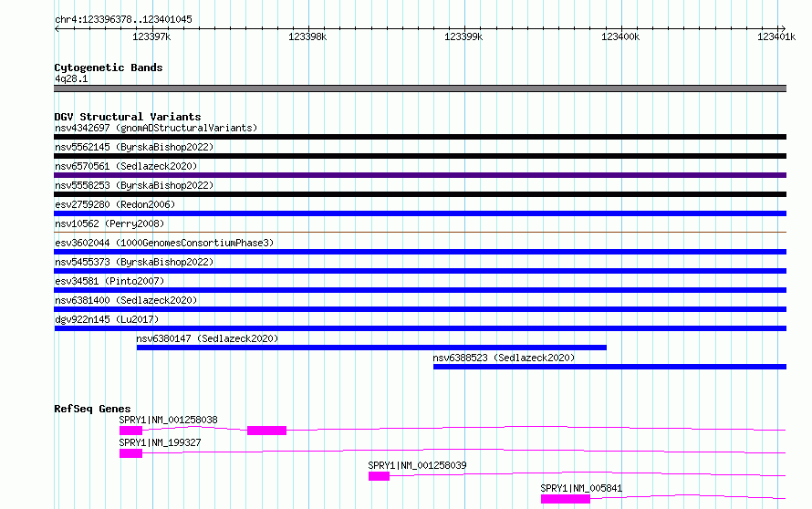Select the blue bar under nsv6380147
Viewport: 812px width, 509px height.
coord(371,348)
